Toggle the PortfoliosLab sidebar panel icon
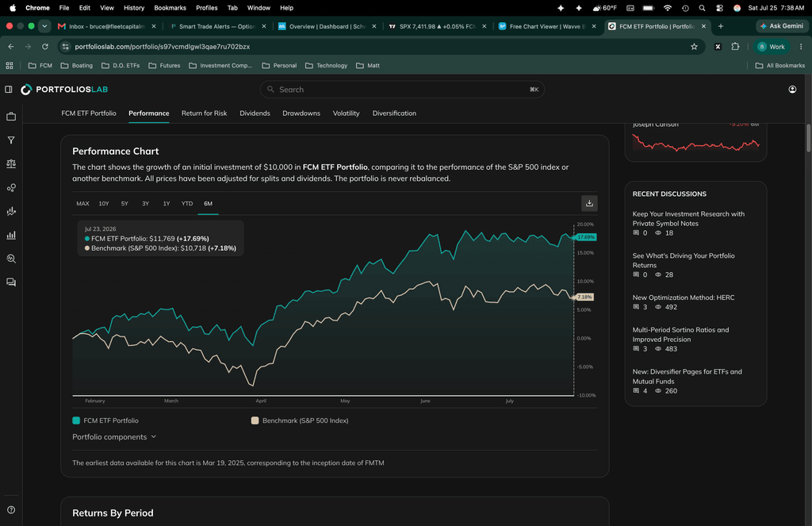The image size is (812, 526). (x=9, y=89)
